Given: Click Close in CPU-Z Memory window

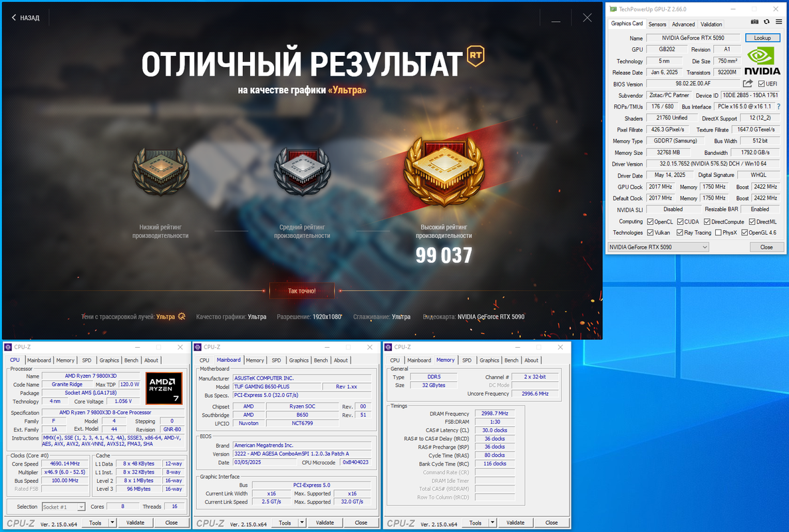Looking at the screenshot, I should click(x=552, y=523).
